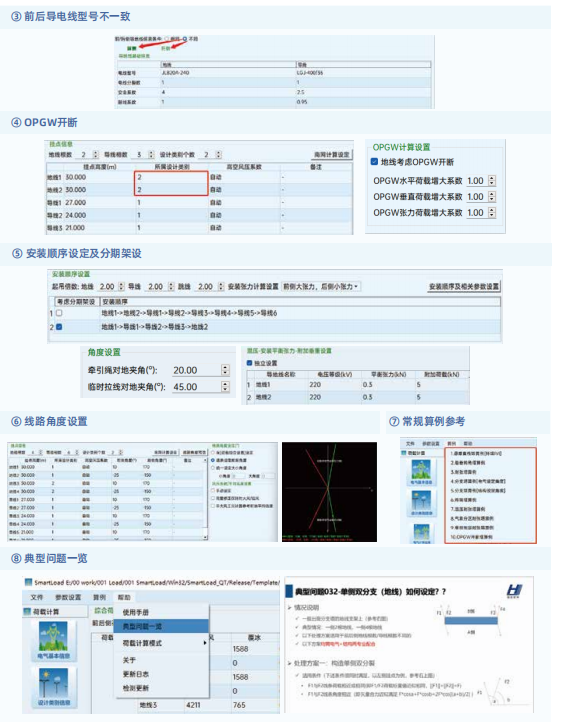Click the 地线 起吊倍数 2.00 field
This screenshot has height=725, width=563.
[107, 287]
